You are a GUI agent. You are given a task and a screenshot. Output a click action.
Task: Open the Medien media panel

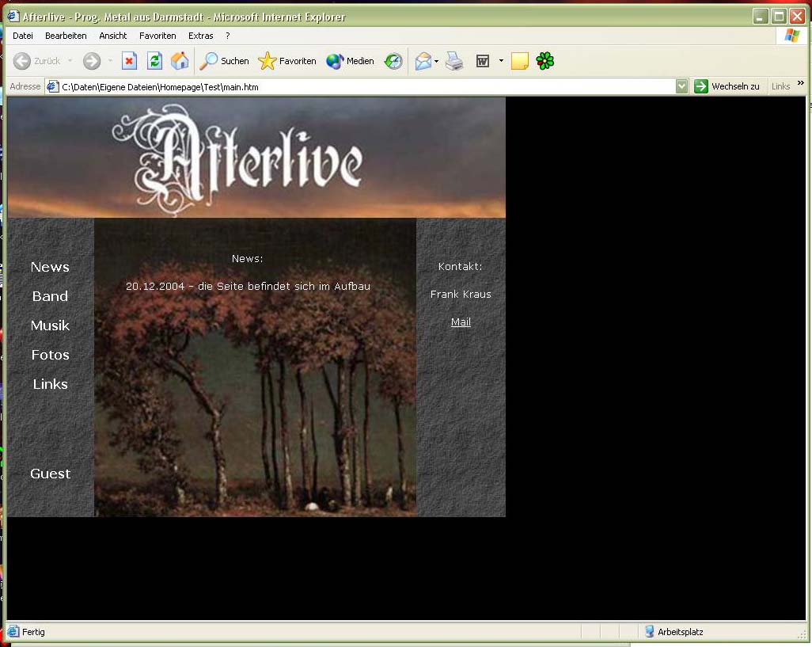coord(351,61)
